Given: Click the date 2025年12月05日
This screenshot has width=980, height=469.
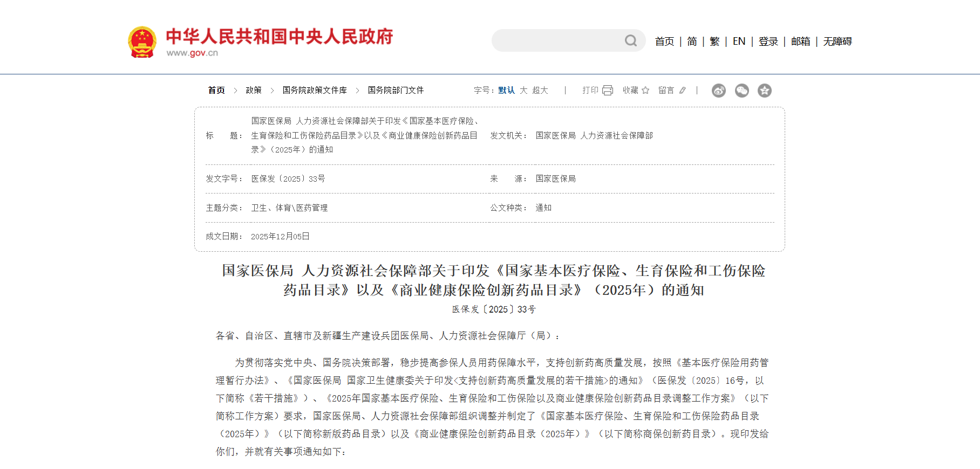Looking at the screenshot, I should 280,236.
